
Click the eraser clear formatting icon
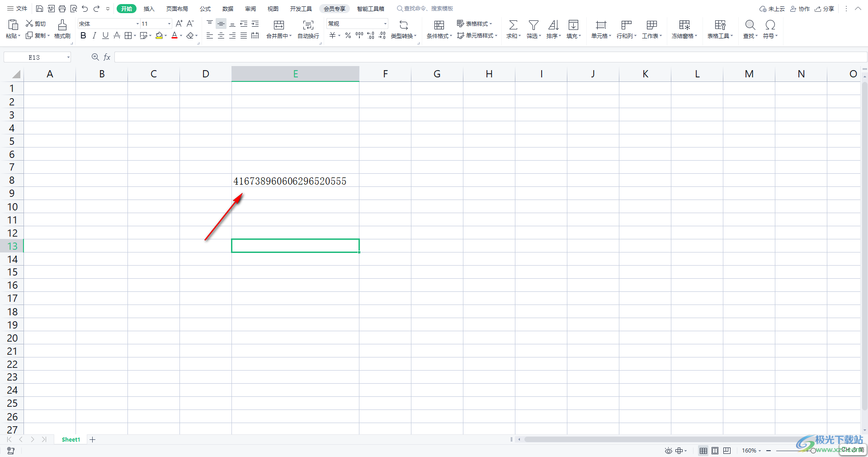[x=190, y=35]
